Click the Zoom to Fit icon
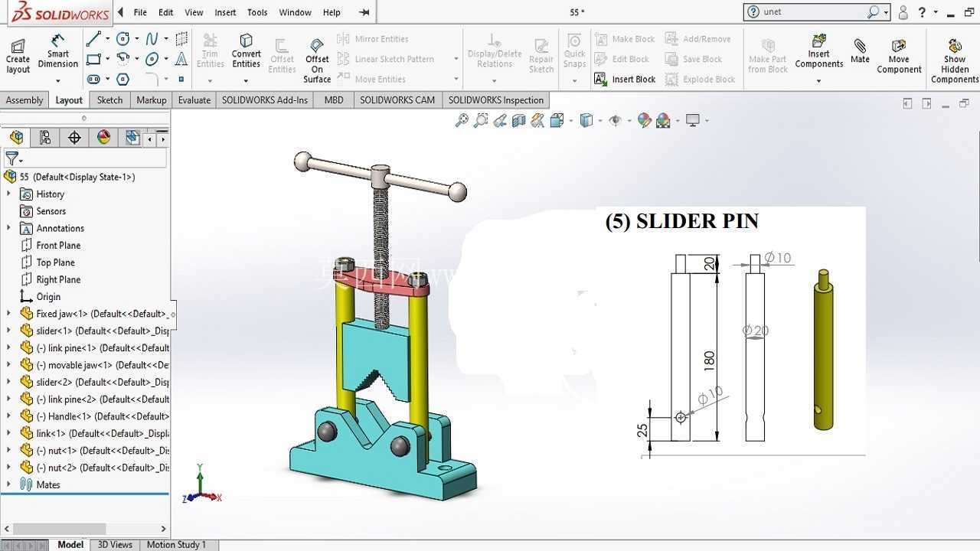 click(x=462, y=120)
